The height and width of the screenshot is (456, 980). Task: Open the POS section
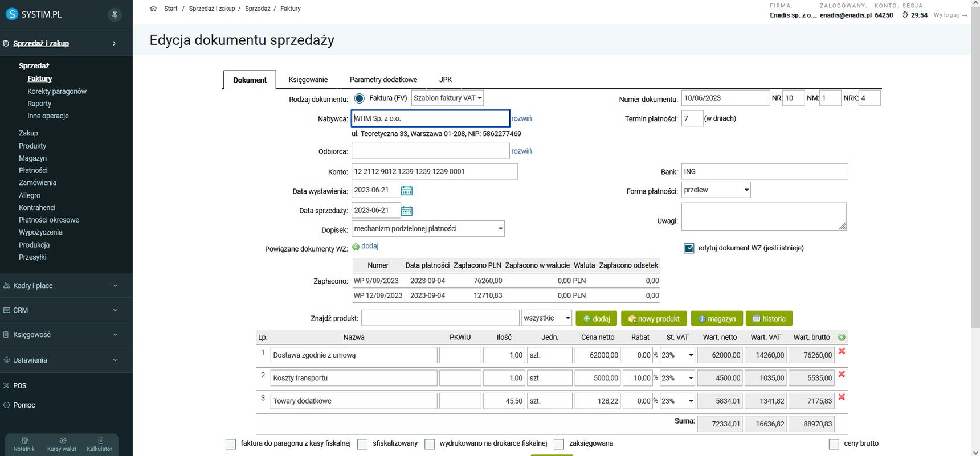(20, 385)
